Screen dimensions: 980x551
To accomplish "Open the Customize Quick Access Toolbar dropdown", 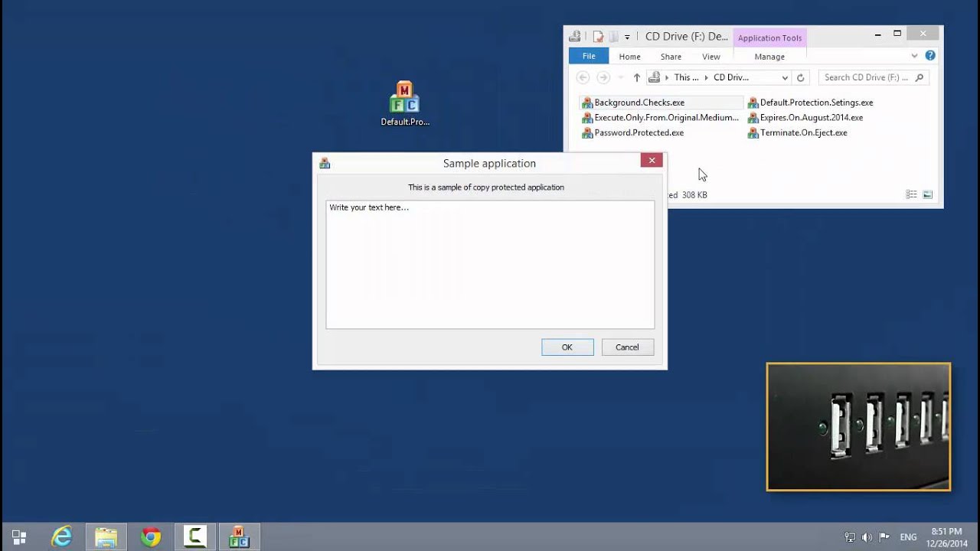I will (627, 37).
